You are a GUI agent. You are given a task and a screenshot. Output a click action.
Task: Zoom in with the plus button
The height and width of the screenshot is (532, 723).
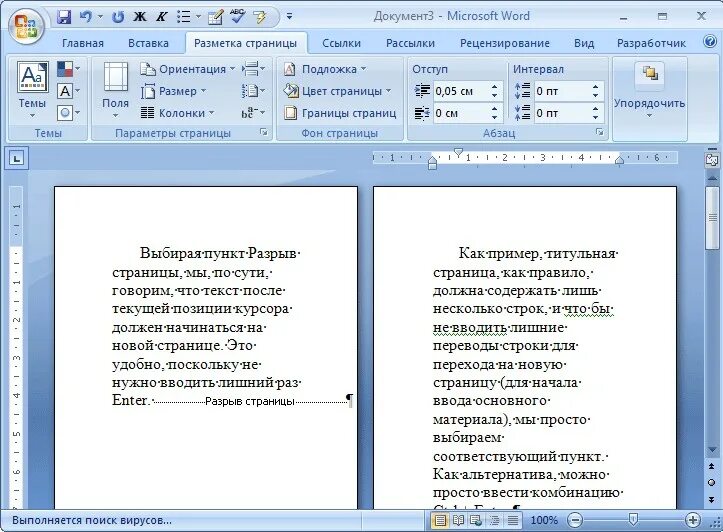pyautogui.click(x=692, y=520)
